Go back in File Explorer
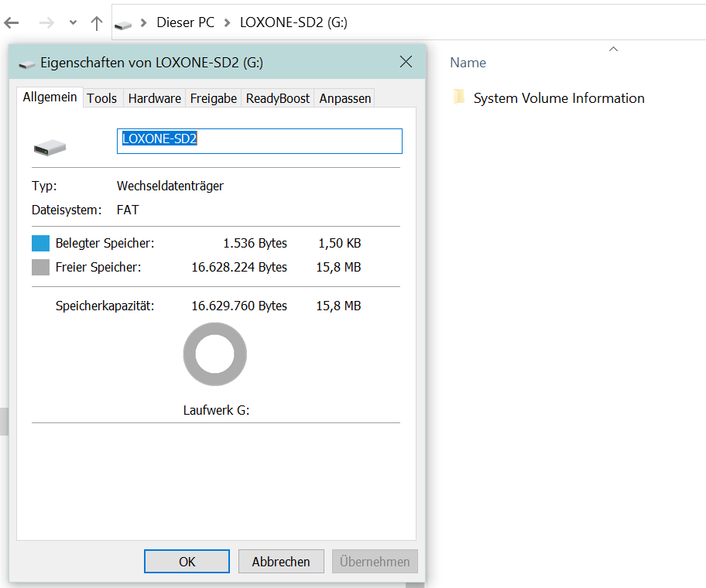 click(12, 22)
